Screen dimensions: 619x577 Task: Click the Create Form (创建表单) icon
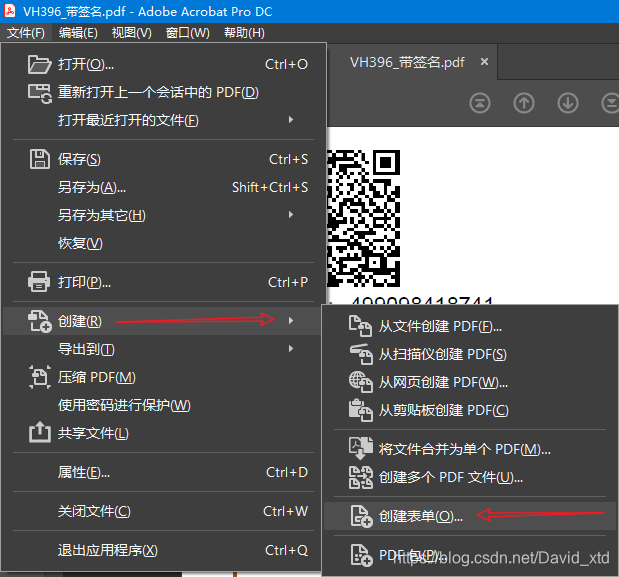point(361,516)
